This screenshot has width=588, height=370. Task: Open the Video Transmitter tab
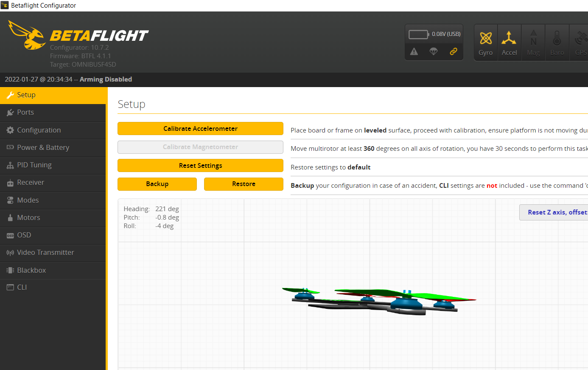pos(53,252)
